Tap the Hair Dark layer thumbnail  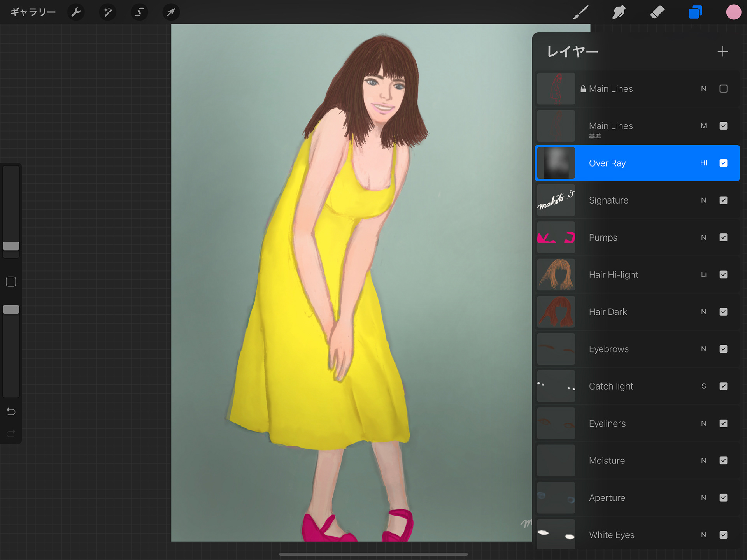(x=556, y=312)
